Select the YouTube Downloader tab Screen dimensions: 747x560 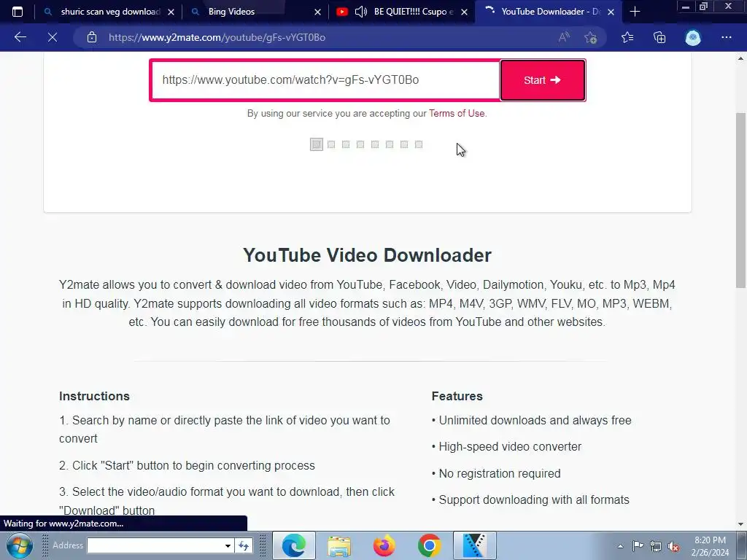(549, 12)
